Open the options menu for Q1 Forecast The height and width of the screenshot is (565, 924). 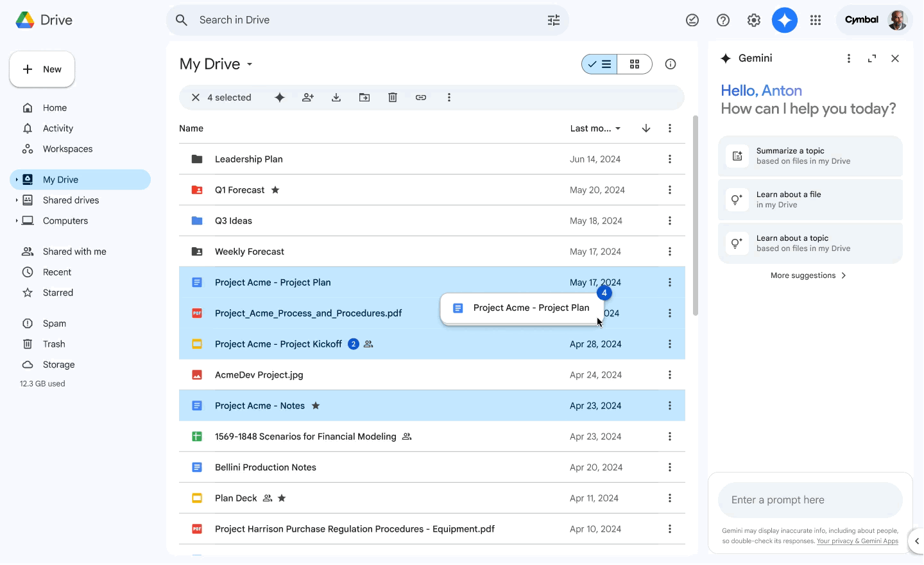tap(670, 189)
